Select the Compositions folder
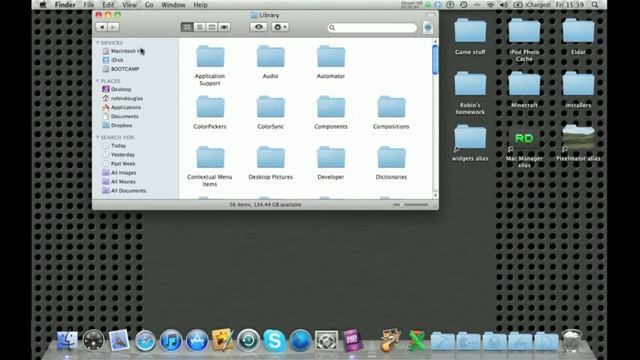640x360 pixels. (391, 108)
